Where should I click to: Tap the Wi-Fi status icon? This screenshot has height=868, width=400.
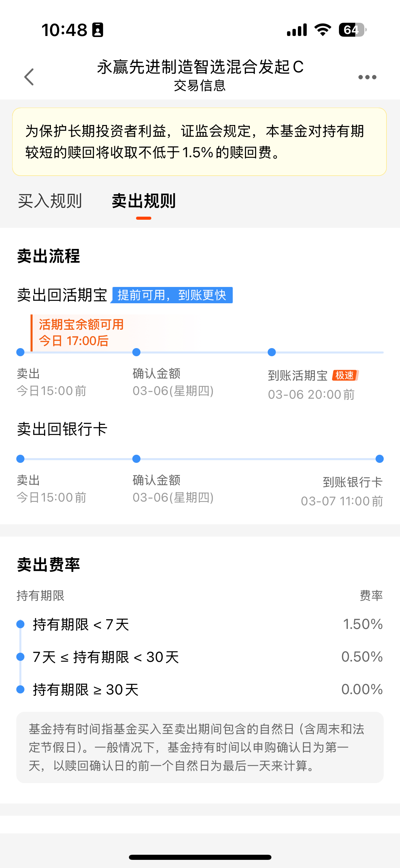point(323,30)
